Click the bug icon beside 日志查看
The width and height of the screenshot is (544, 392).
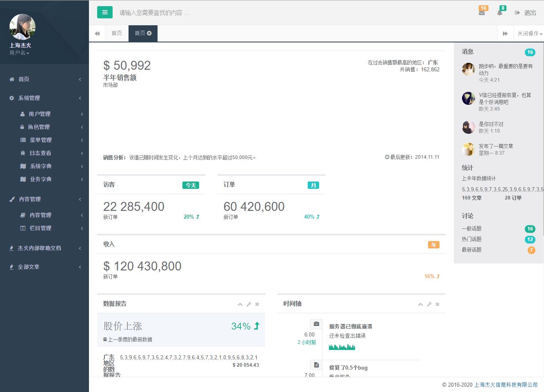tap(23, 153)
